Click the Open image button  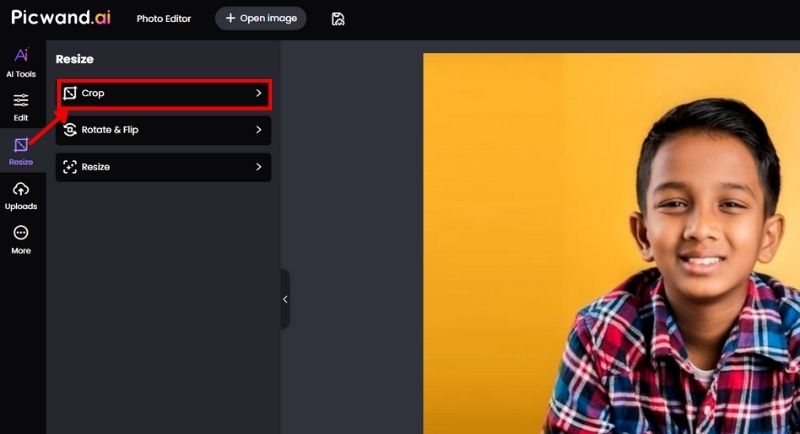(261, 19)
